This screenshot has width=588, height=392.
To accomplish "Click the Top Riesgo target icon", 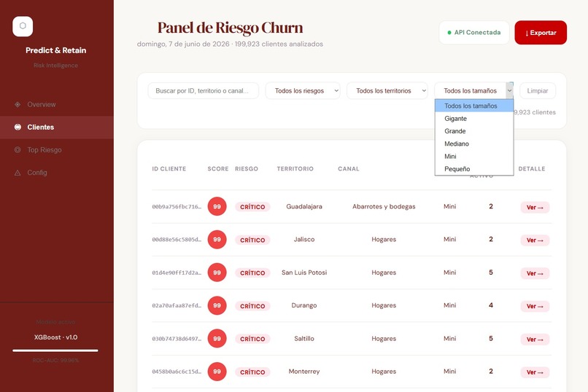I will [x=18, y=150].
